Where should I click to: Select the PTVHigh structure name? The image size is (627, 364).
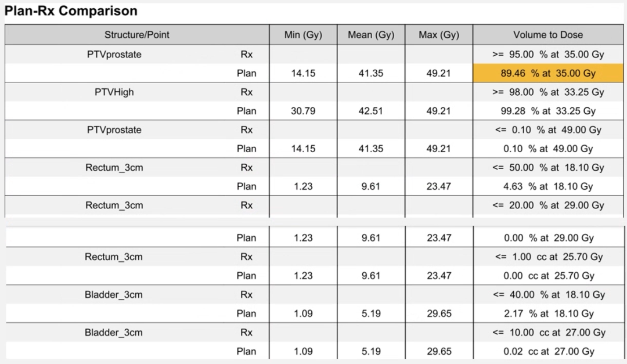(114, 92)
